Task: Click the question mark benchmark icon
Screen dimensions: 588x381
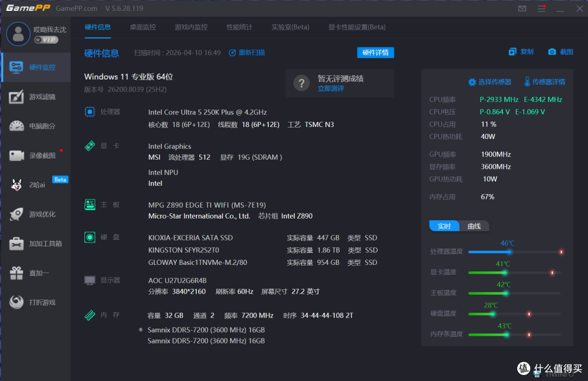Action: [x=302, y=83]
